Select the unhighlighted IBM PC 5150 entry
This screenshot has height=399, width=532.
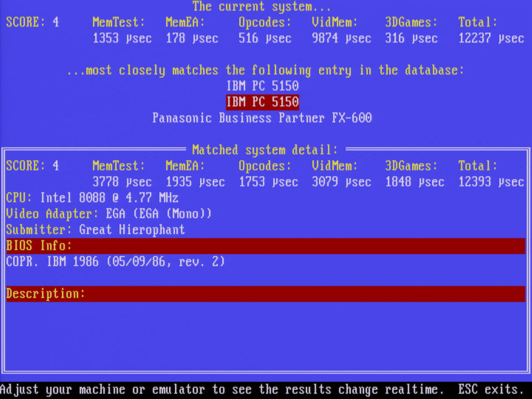262,86
